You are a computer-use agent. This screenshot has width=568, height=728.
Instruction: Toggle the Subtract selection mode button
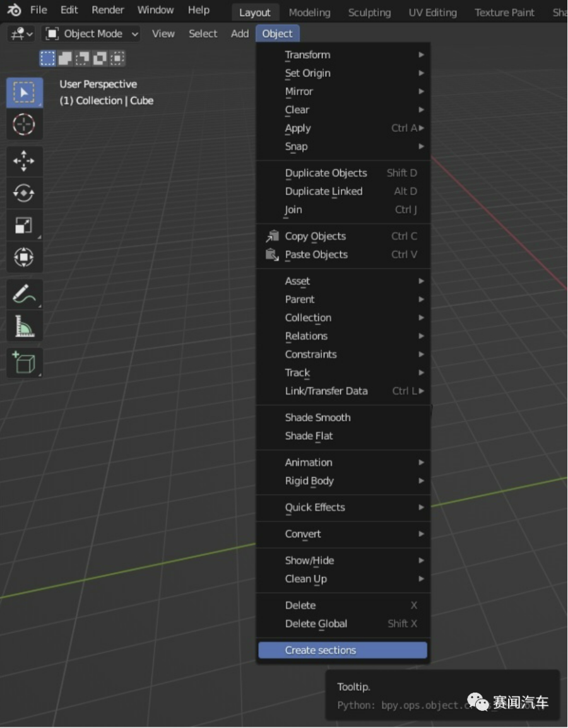click(82, 59)
